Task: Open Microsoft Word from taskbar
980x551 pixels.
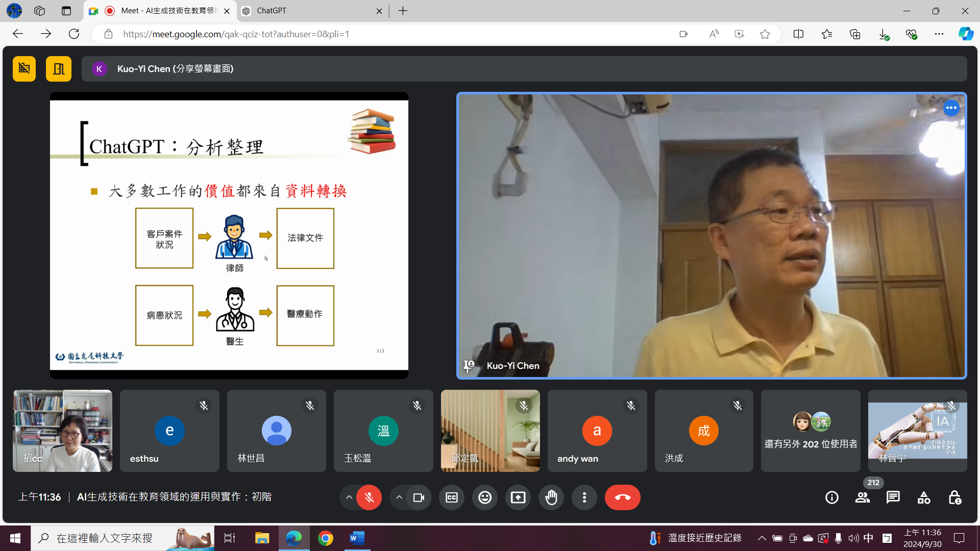Action: click(x=357, y=538)
